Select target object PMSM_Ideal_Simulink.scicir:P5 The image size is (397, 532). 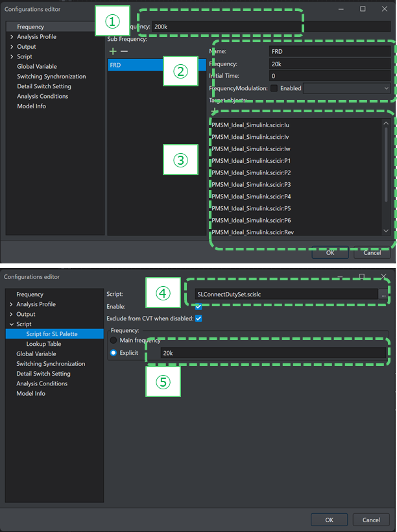pos(251,208)
